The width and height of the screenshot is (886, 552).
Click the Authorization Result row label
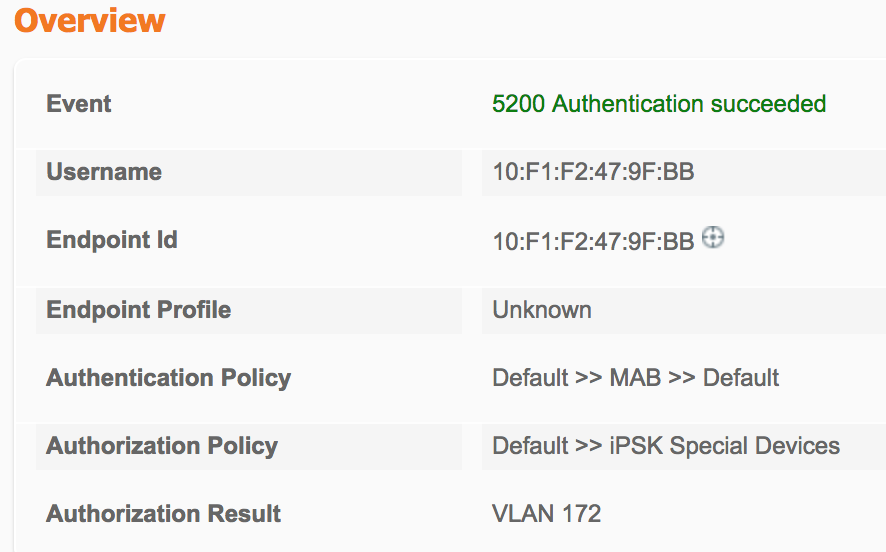coord(163,514)
